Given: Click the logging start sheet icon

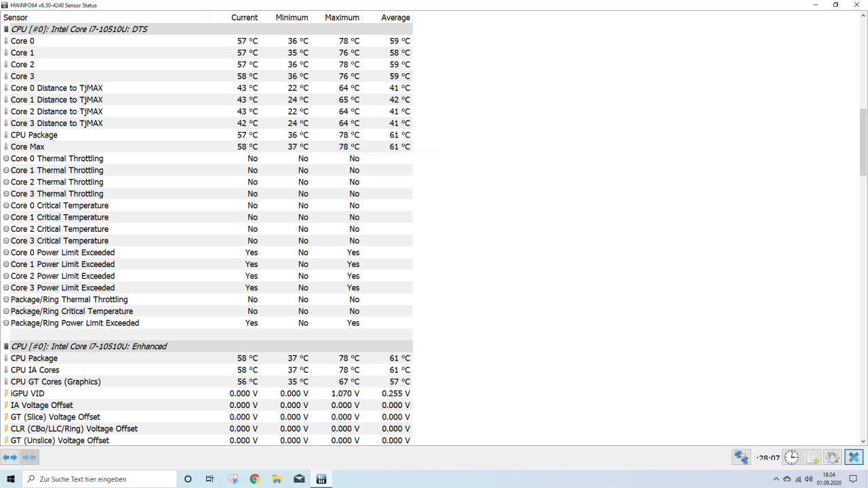Looking at the screenshot, I should (812, 457).
